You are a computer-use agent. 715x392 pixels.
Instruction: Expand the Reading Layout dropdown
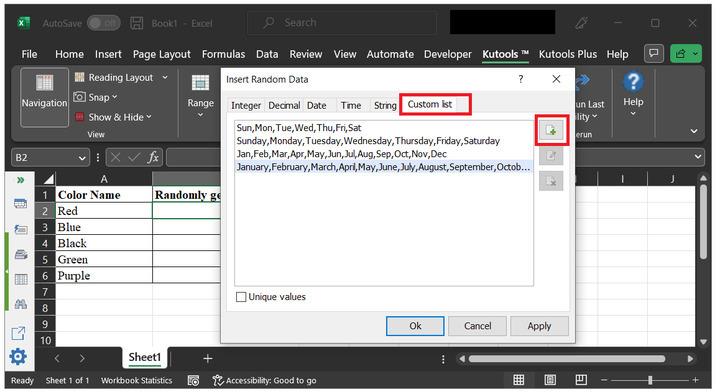pos(165,77)
